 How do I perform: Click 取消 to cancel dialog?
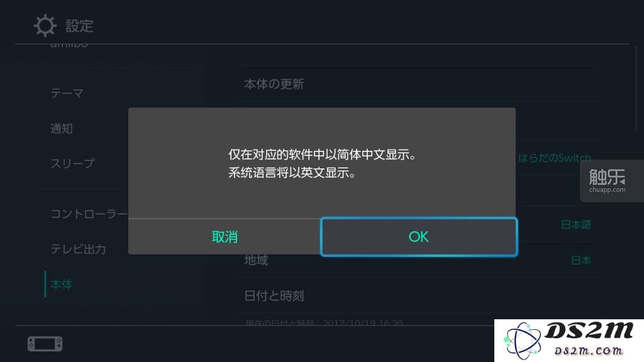point(225,237)
